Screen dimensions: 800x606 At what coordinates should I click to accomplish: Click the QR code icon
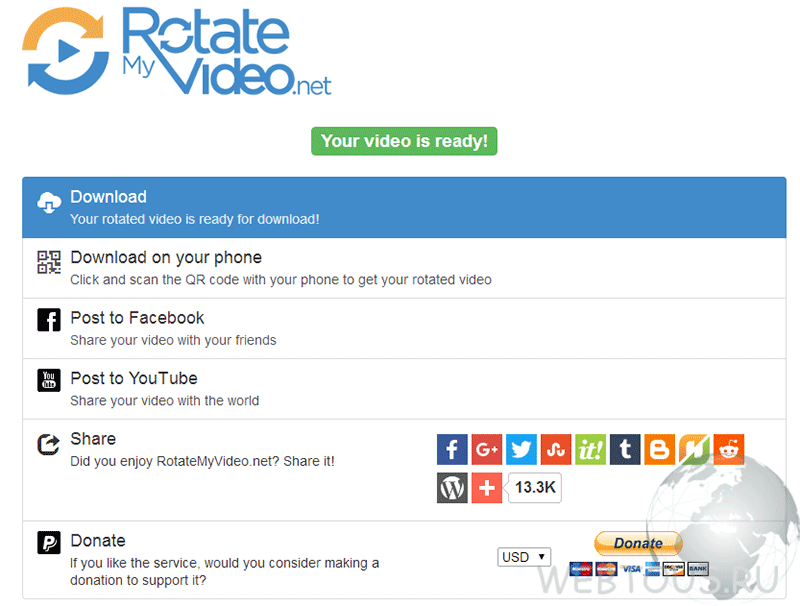tap(49, 262)
